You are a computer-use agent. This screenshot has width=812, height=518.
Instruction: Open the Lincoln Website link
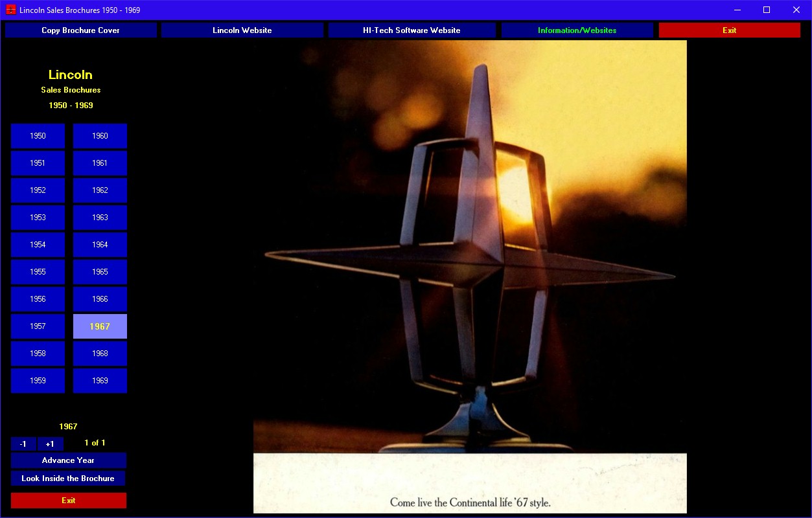(x=242, y=30)
